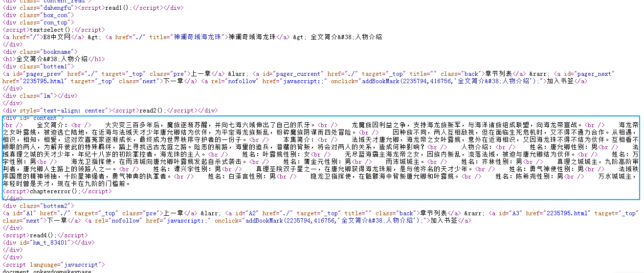Viewport: 644px width, 273px height.
Task: Click the read1(); script call
Action: [119, 8]
